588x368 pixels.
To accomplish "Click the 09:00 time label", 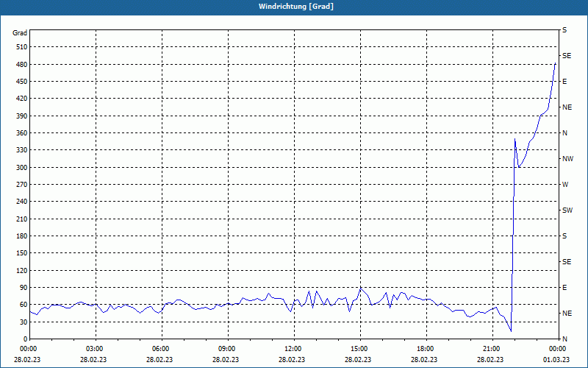I will click(228, 349).
